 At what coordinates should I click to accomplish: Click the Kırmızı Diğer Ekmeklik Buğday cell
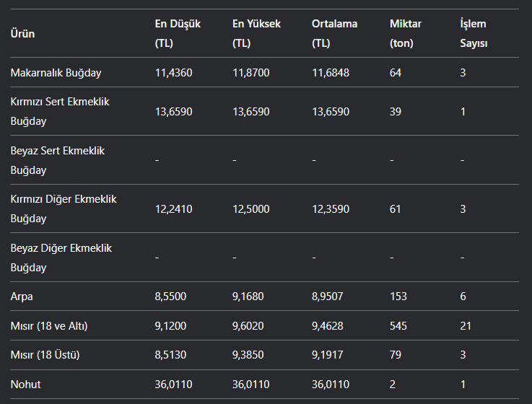(63, 208)
